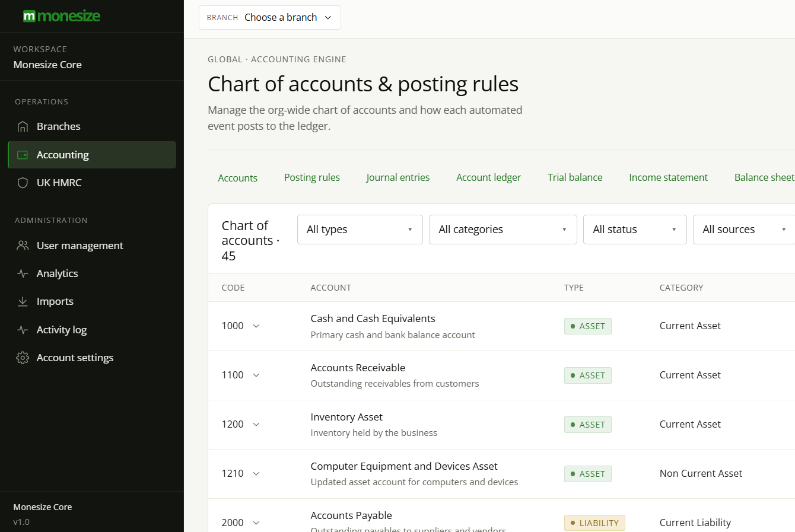Viewport: 795px width, 532px height.
Task: Expand account row 2000
Action: pos(256,523)
